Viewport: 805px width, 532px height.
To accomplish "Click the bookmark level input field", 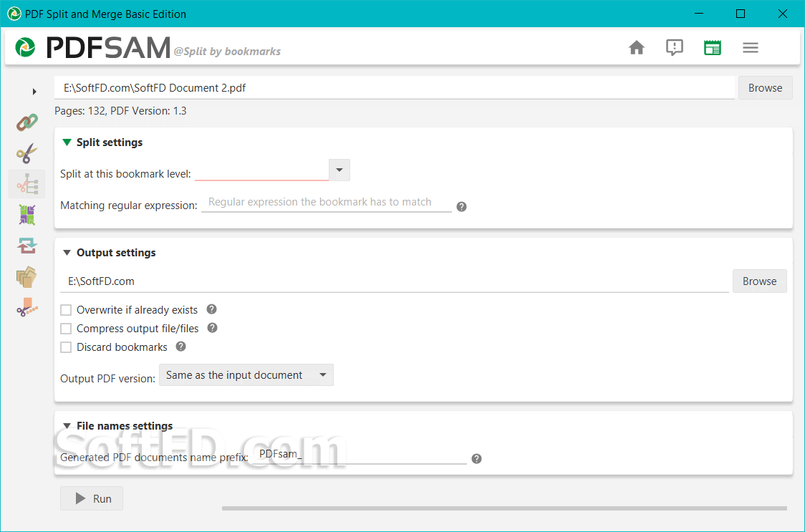I will [262, 170].
